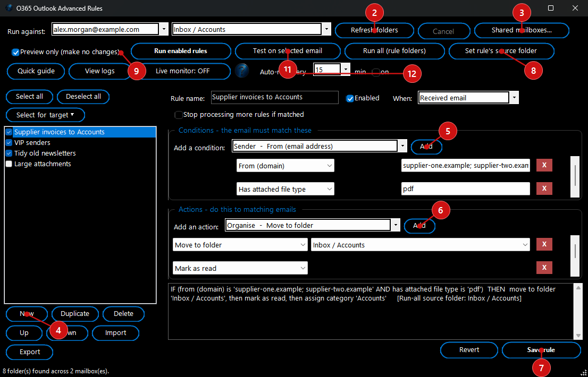Open the From (domain) condition type dropdown
588x377 pixels.
(x=285, y=166)
